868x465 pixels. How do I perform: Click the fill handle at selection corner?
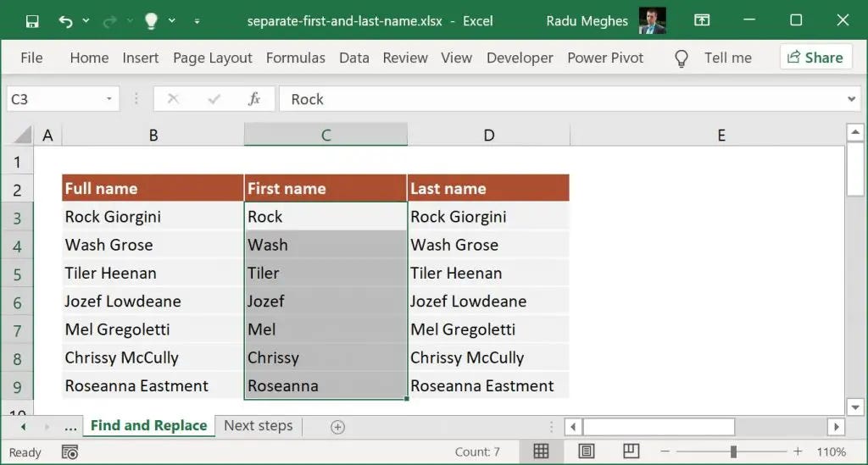[x=407, y=398]
